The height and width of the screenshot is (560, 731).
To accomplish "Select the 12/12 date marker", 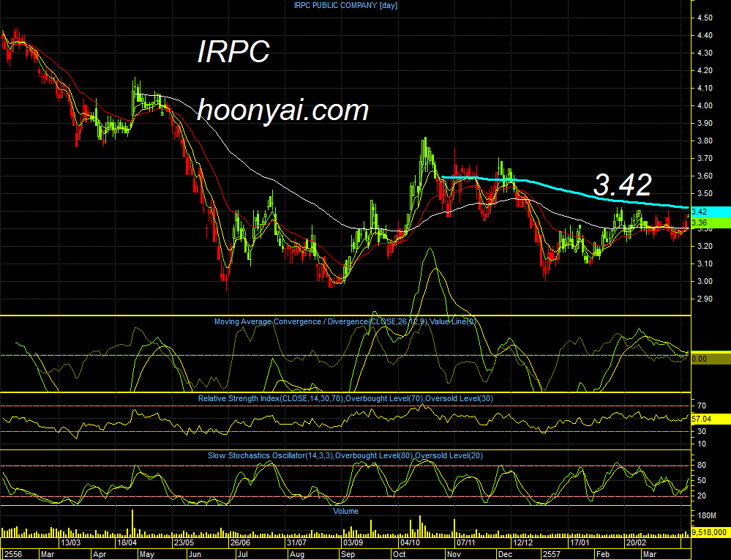I will click(523, 542).
